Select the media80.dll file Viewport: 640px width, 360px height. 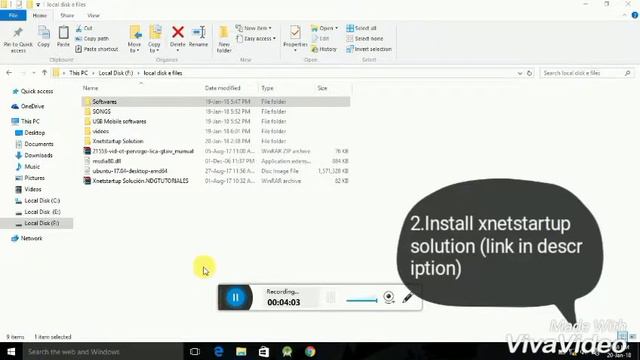(x=216, y=161)
